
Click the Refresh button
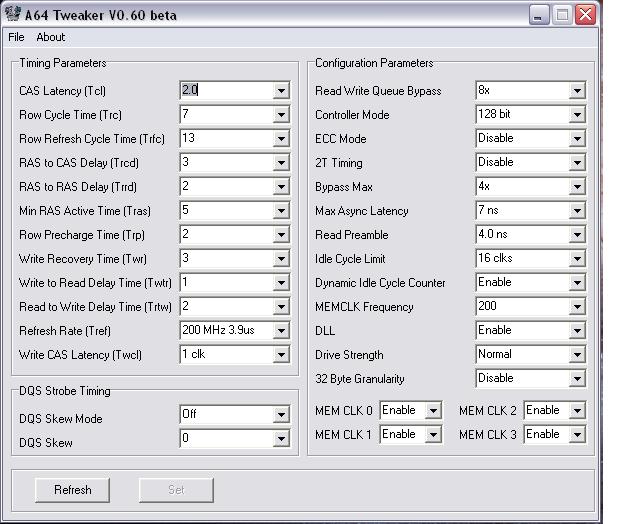(72, 490)
